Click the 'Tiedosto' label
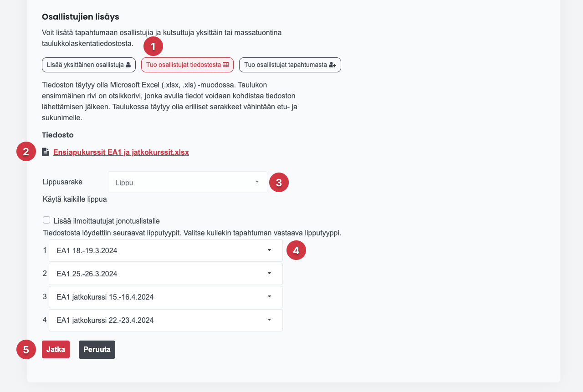The height and width of the screenshot is (392, 583). point(58,135)
